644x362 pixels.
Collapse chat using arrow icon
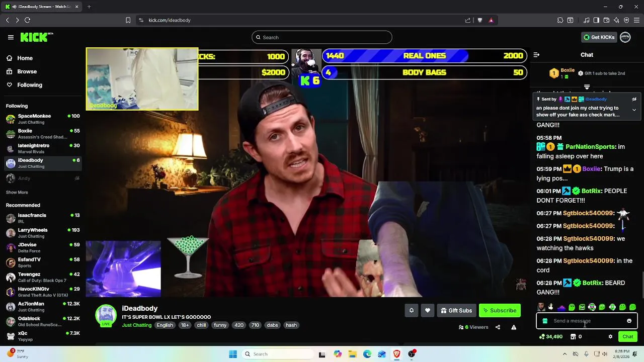tap(536, 55)
